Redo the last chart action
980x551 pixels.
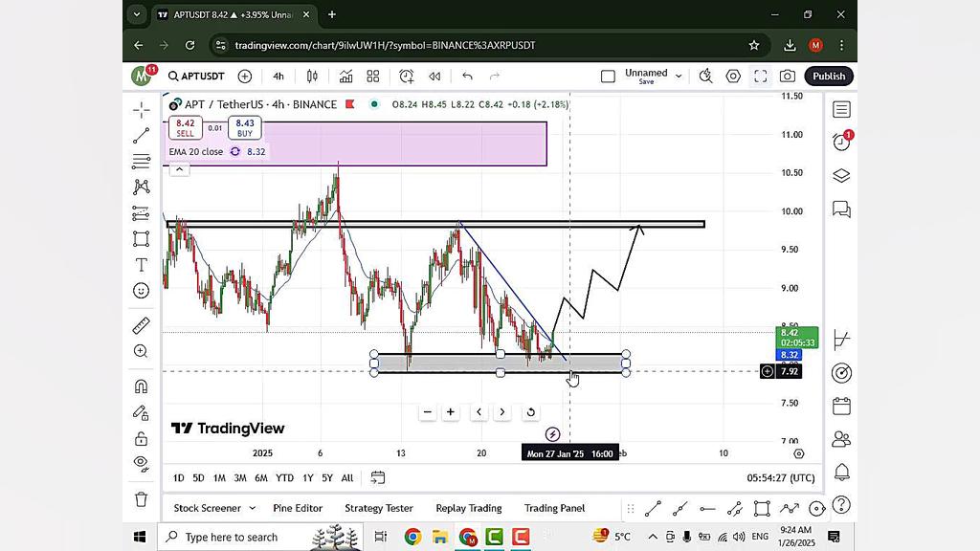[x=495, y=77]
